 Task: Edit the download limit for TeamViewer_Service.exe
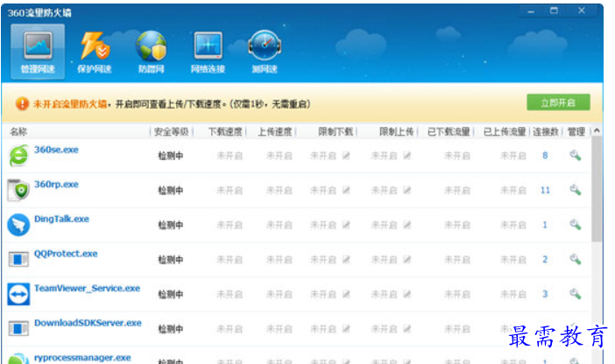tap(346, 294)
